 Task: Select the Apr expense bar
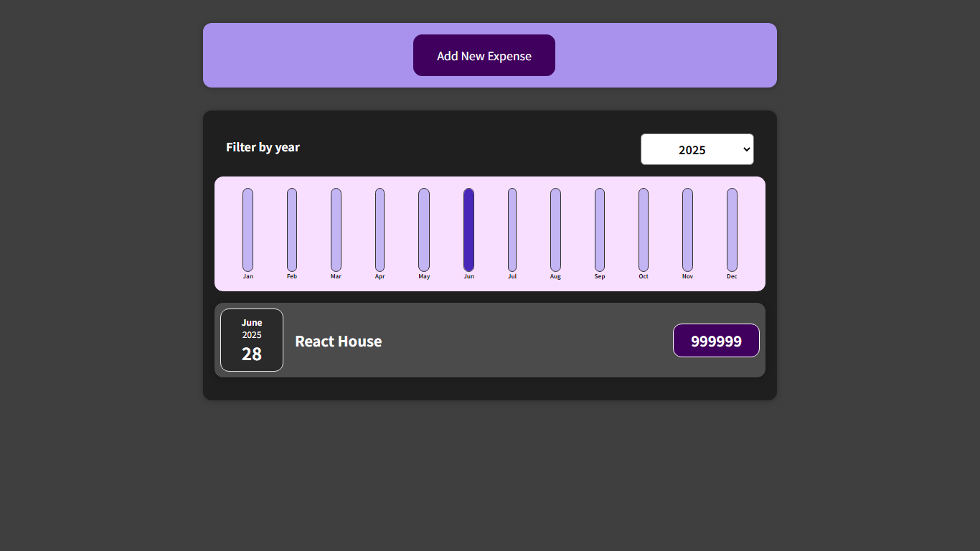point(380,230)
